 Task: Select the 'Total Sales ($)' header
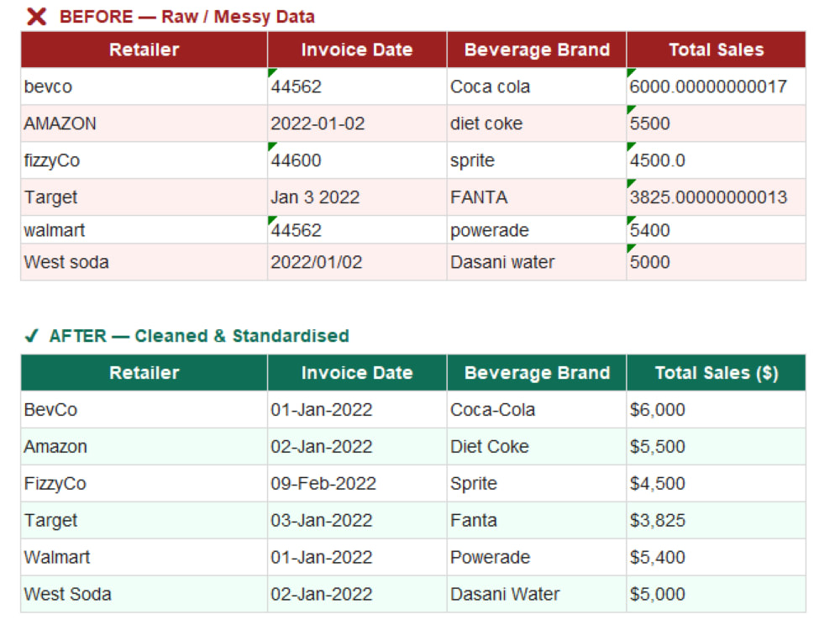pos(717,373)
